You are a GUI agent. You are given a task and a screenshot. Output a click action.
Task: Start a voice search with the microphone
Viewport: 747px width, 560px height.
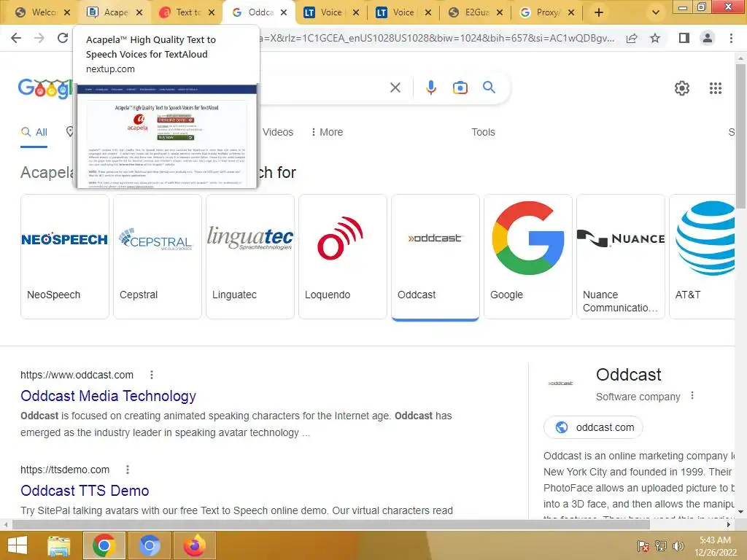pyautogui.click(x=430, y=87)
